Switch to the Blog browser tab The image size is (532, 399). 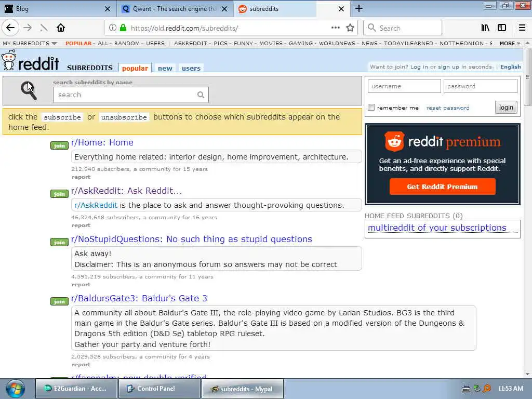click(58, 9)
